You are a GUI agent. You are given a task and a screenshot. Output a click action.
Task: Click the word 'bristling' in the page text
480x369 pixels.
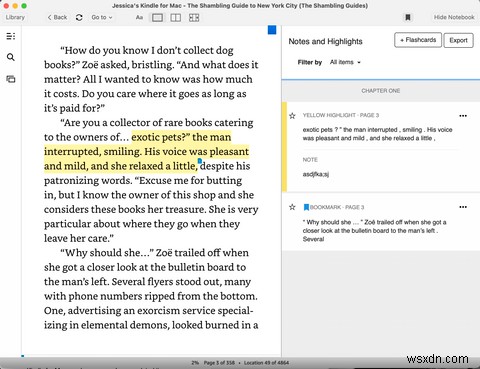(151, 65)
